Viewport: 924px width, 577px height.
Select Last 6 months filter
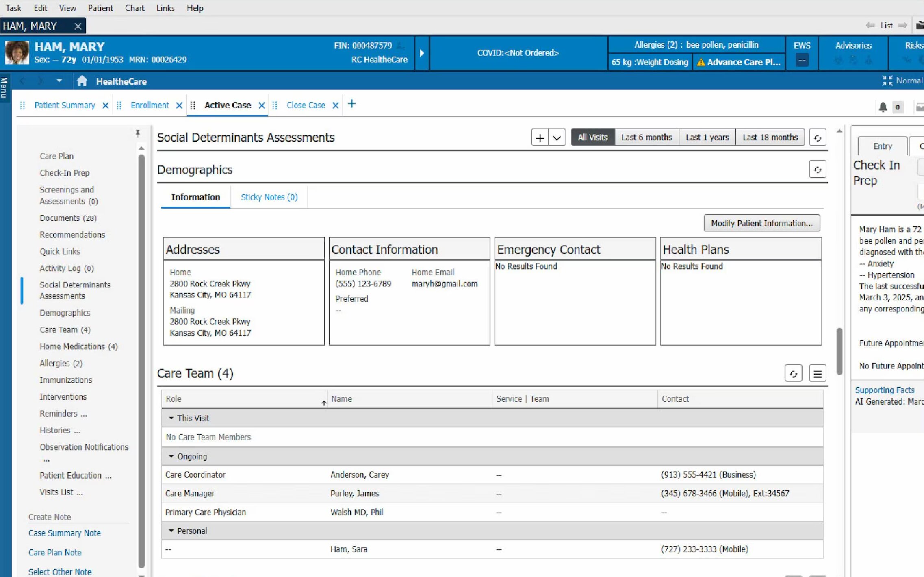(x=646, y=137)
